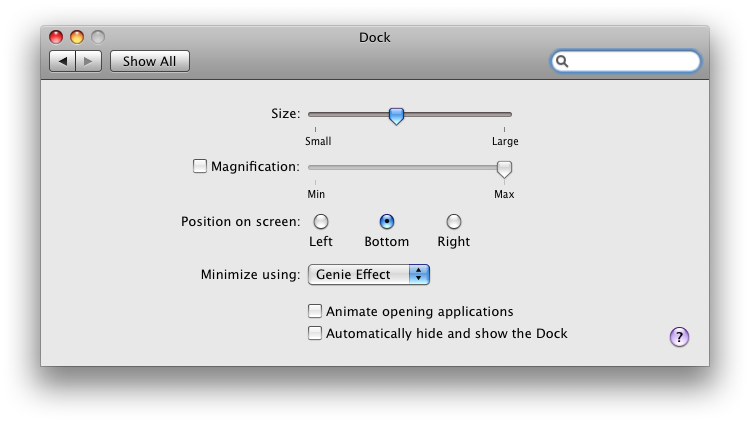The height and width of the screenshot is (422, 750).
Task: Open help with the purple question mark
Action: click(679, 336)
